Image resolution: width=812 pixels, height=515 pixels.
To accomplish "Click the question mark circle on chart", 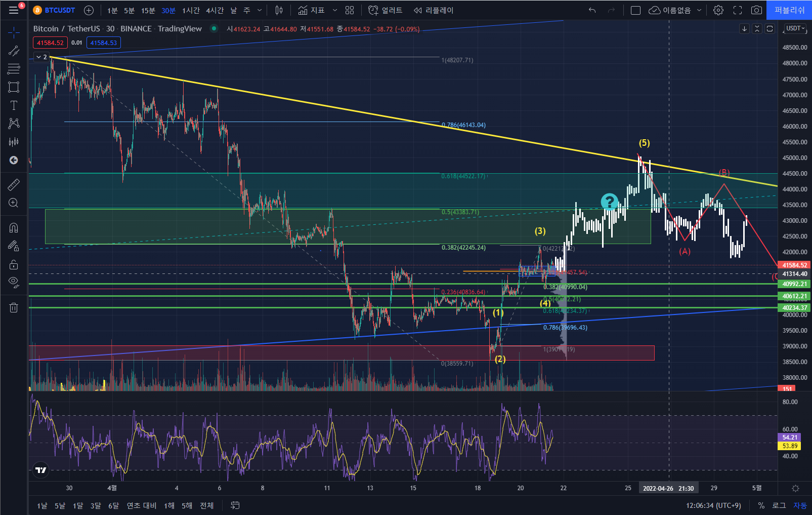I will click(x=610, y=202).
